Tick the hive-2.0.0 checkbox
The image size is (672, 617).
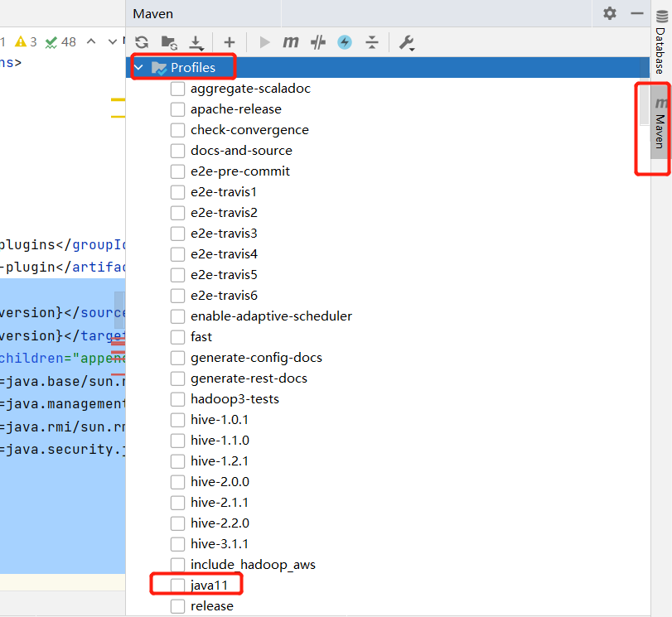(x=177, y=482)
